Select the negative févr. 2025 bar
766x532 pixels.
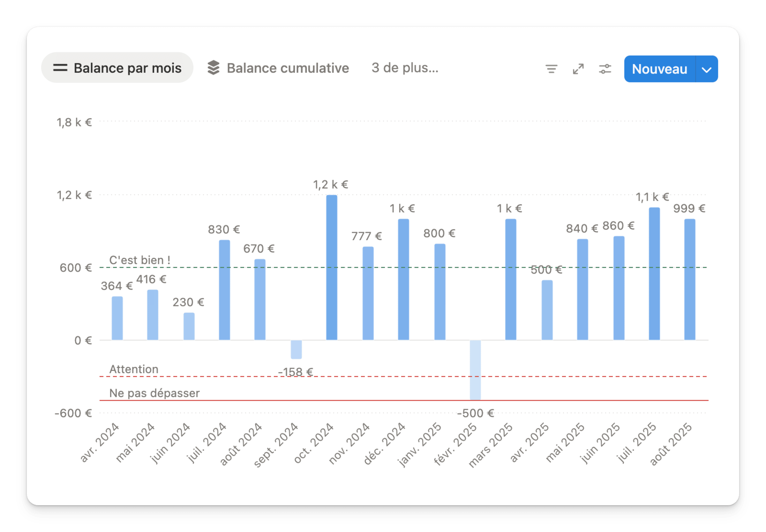coord(475,370)
